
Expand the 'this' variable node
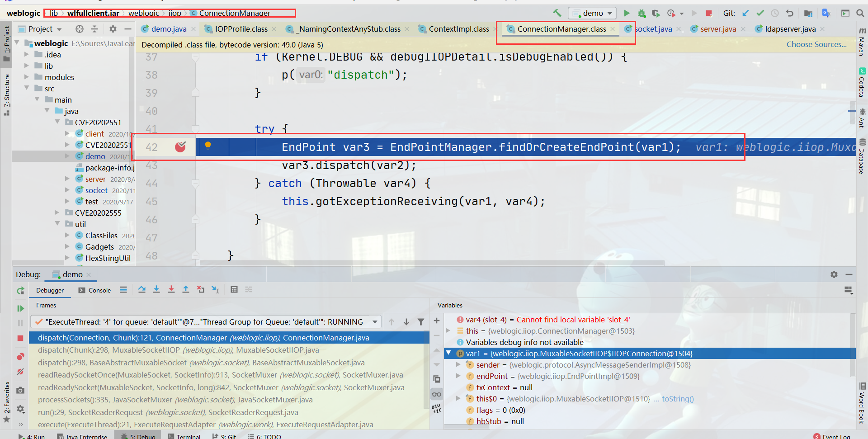[448, 330]
